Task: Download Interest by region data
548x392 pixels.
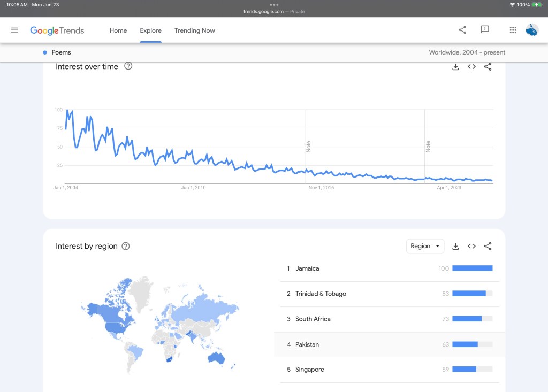Action: (x=455, y=247)
